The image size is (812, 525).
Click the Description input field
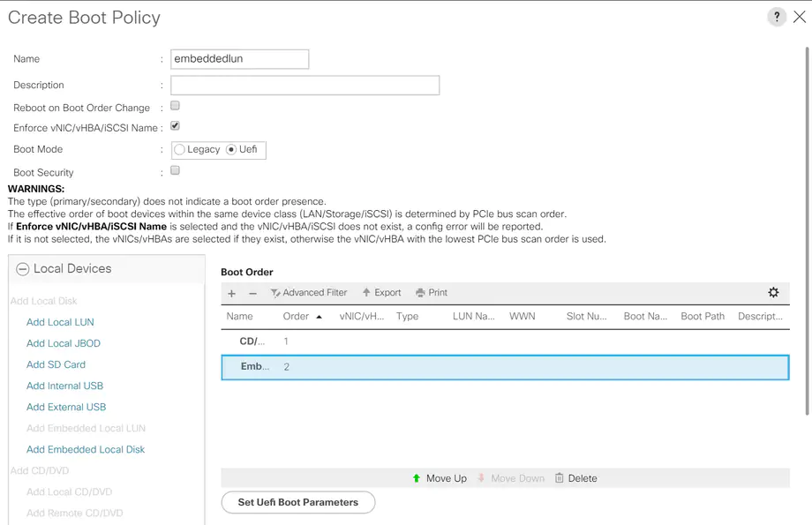tap(305, 85)
